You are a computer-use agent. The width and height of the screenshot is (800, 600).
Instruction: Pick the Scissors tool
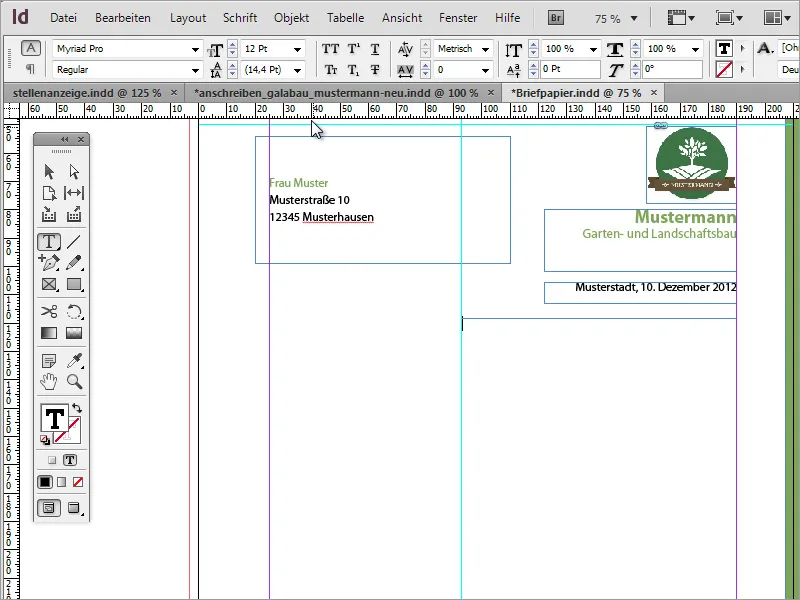49,311
